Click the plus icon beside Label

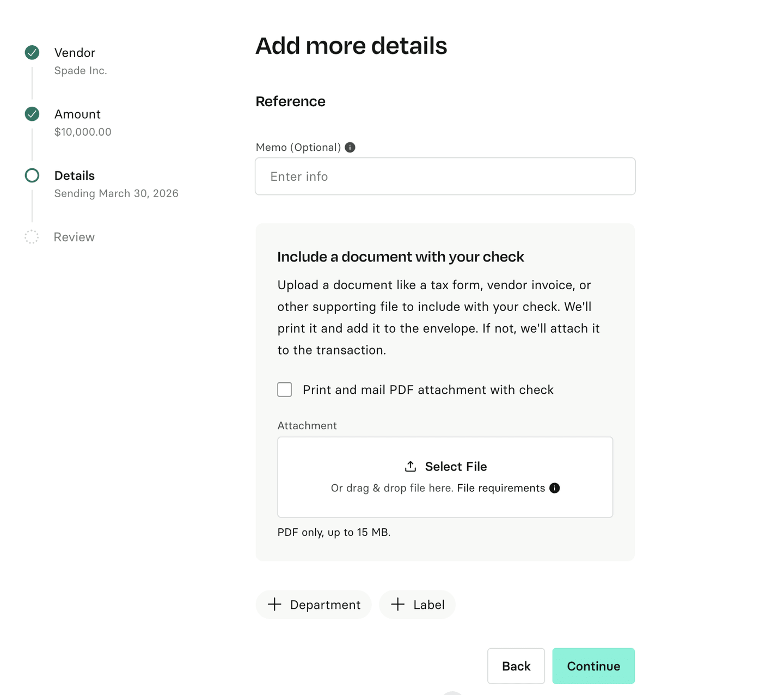point(398,604)
